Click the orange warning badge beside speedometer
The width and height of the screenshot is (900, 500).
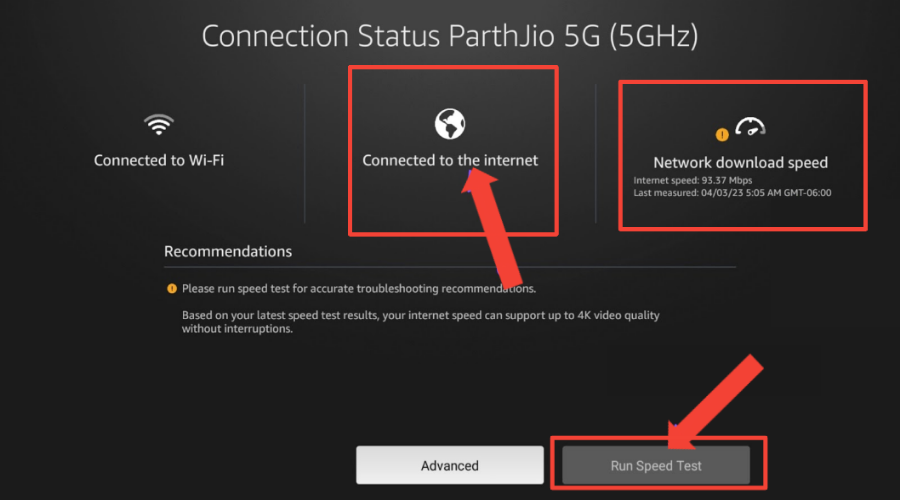pyautogui.click(x=722, y=135)
